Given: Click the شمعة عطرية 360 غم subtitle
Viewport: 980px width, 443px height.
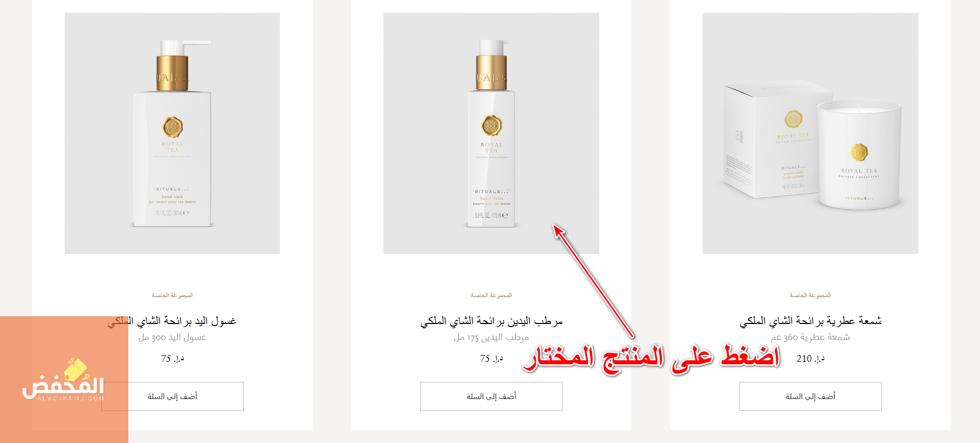Looking at the screenshot, I should click(x=810, y=337).
